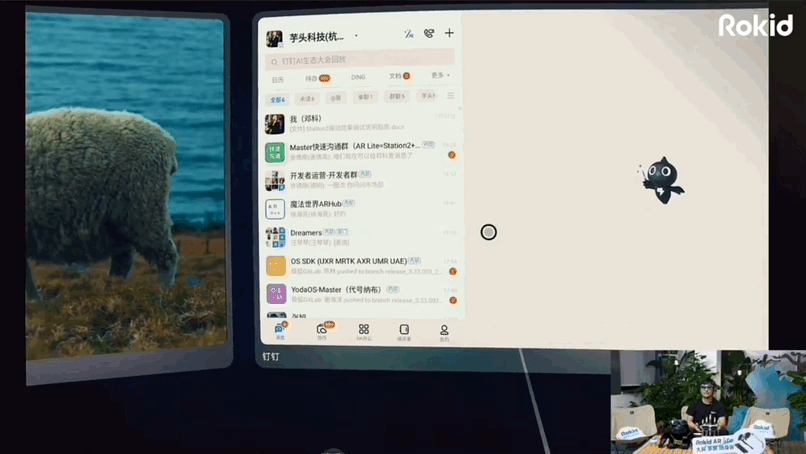Click the presenter webcam thumbnail
806x454 pixels.
[708, 402]
